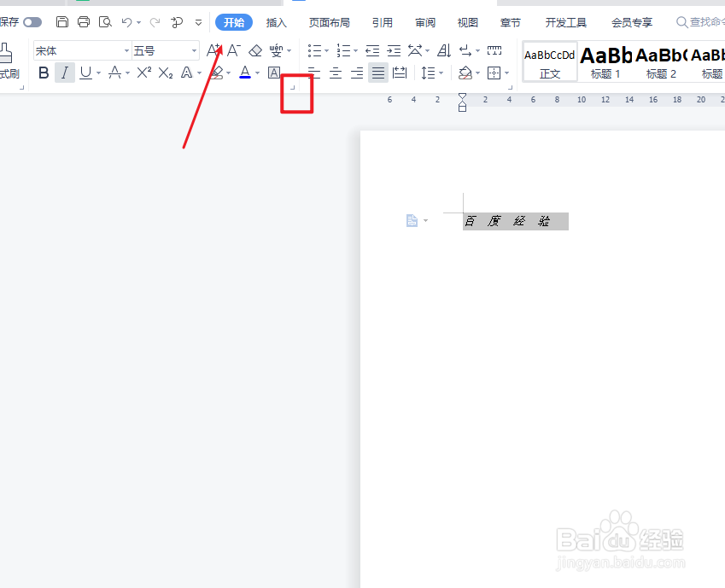Switch to 插入 tab

click(x=277, y=22)
